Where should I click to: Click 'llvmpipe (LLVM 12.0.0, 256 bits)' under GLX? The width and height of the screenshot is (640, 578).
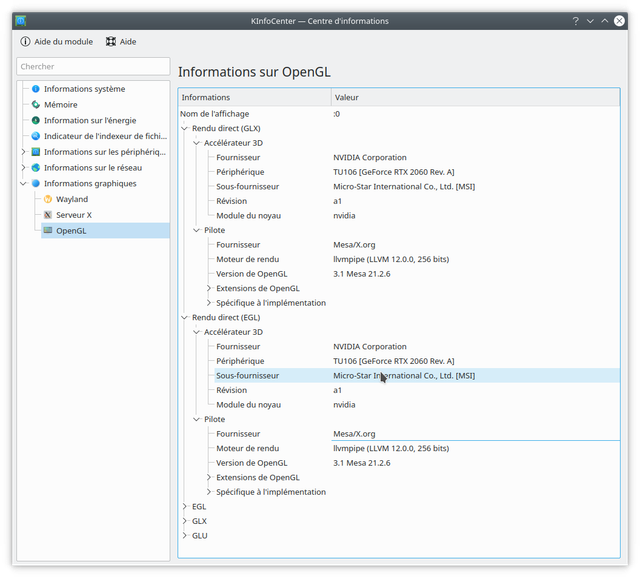tap(391, 259)
